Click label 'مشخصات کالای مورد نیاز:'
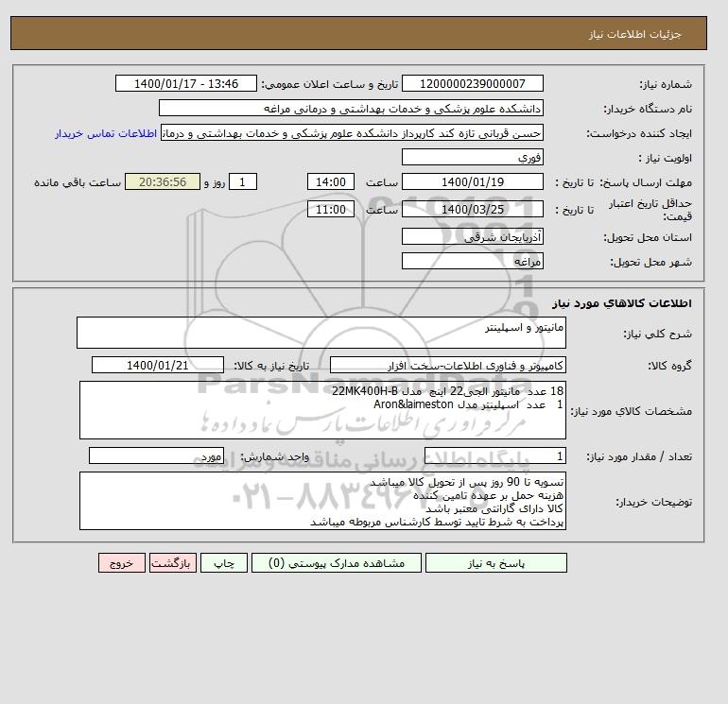The image size is (728, 704). click(631, 411)
